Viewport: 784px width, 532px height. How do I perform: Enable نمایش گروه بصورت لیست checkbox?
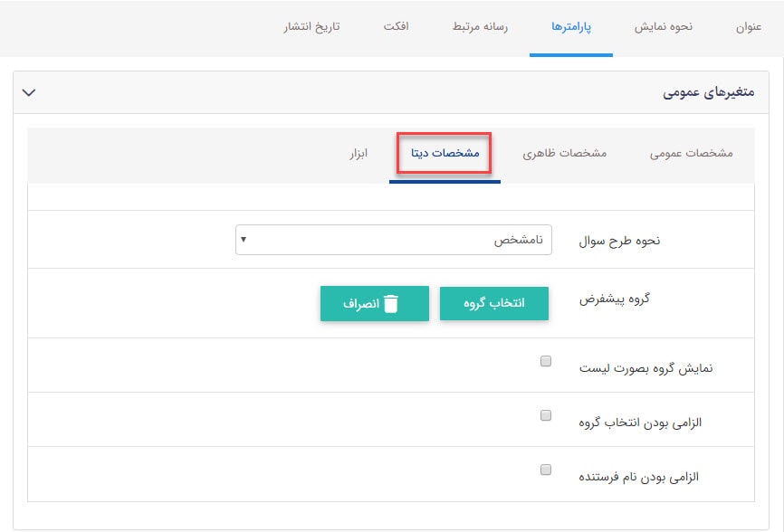point(545,360)
